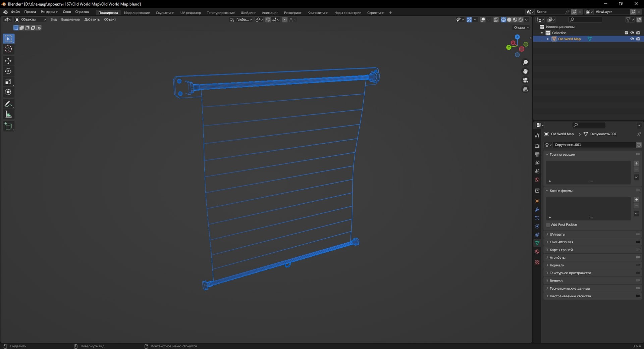Image resolution: width=644 pixels, height=349 pixels.
Task: Switch to material preview shading
Action: 515,20
